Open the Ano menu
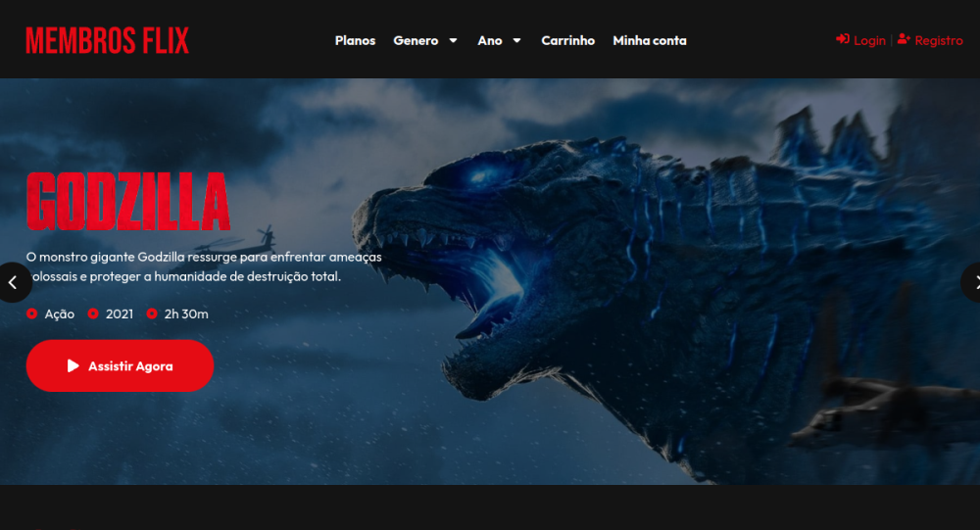Image resolution: width=980 pixels, height=530 pixels. 489,40
